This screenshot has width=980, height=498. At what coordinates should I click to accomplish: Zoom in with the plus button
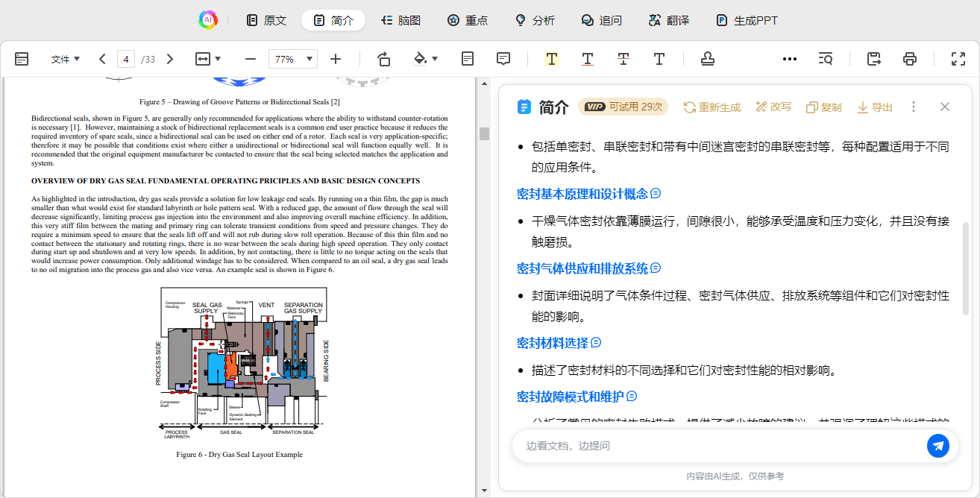pos(336,59)
